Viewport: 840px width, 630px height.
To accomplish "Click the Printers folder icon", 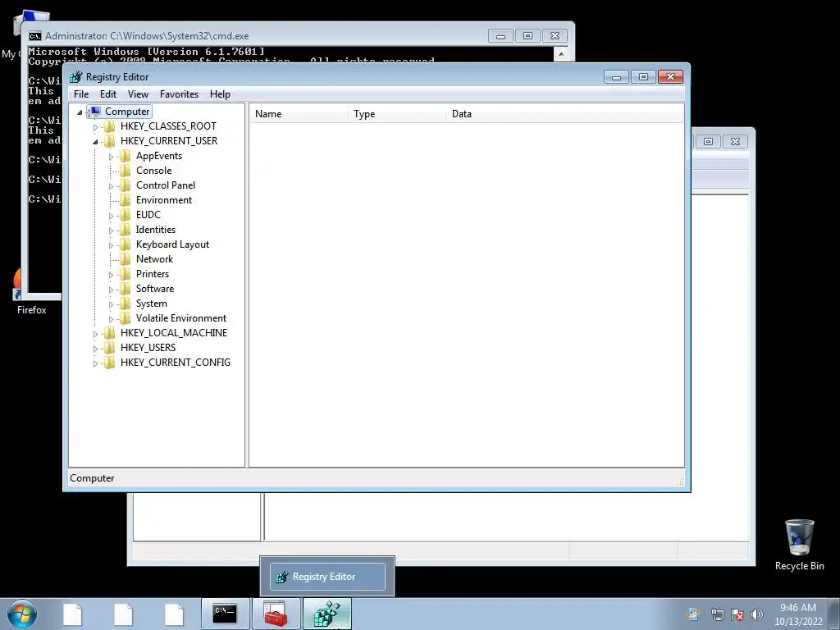I will click(125, 274).
